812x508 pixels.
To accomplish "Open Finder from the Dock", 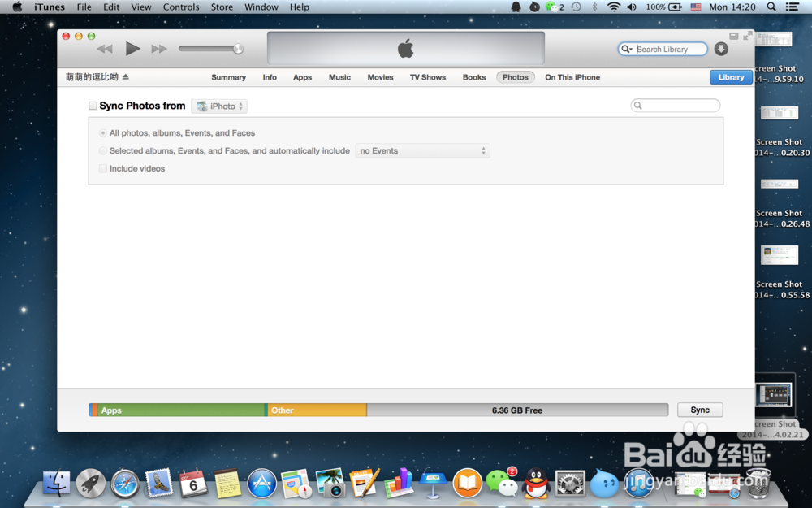I will pyautogui.click(x=56, y=483).
